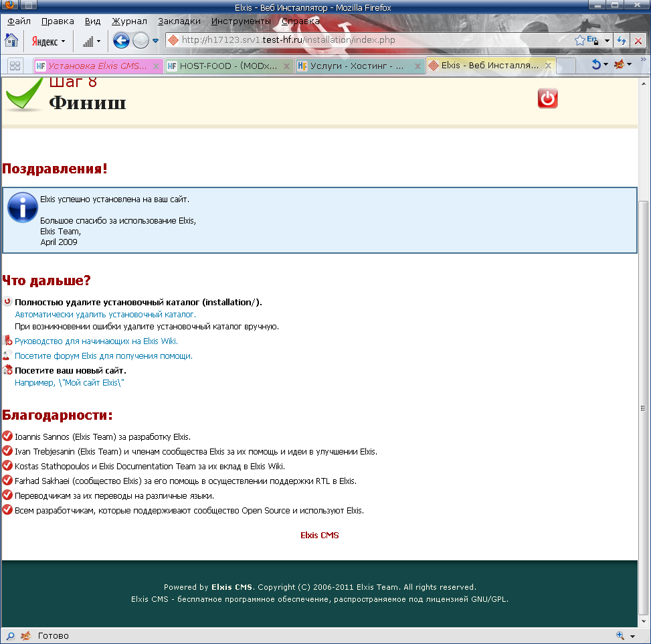Click link Автоматически удалить установочный каталог
651x644 pixels.
pyautogui.click(x=106, y=315)
